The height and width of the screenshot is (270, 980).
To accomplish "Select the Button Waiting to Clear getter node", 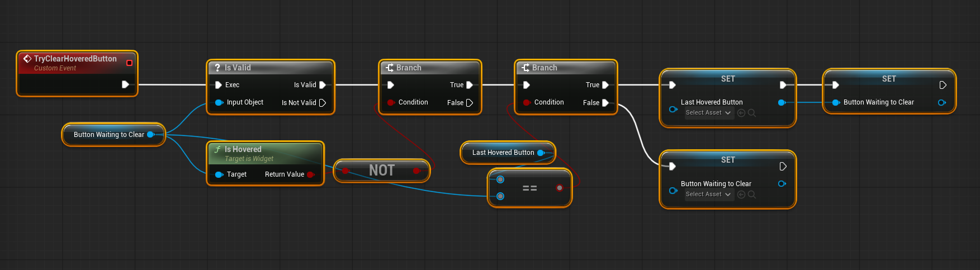I will click(x=113, y=135).
